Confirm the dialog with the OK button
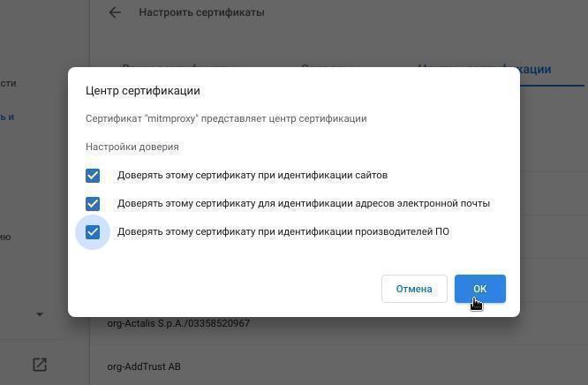 (x=480, y=289)
